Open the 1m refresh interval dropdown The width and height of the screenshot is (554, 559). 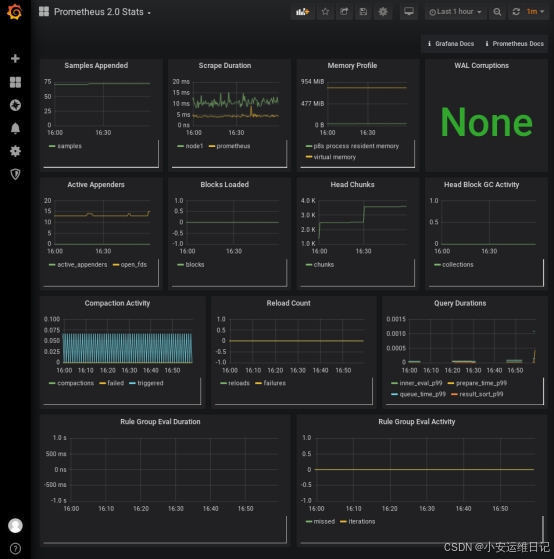pos(535,12)
